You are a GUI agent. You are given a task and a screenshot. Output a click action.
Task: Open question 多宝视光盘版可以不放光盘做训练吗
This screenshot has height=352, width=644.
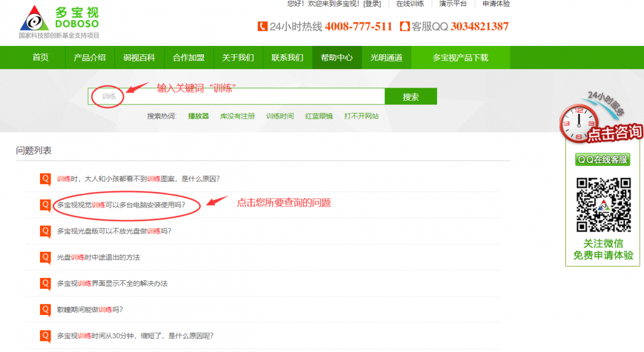click(114, 231)
